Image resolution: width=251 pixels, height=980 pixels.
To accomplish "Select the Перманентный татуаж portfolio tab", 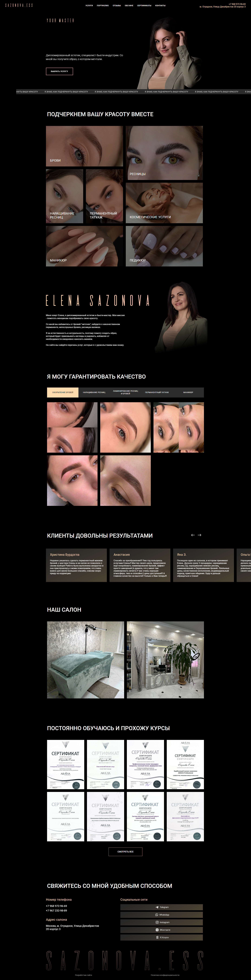I will [157, 392].
